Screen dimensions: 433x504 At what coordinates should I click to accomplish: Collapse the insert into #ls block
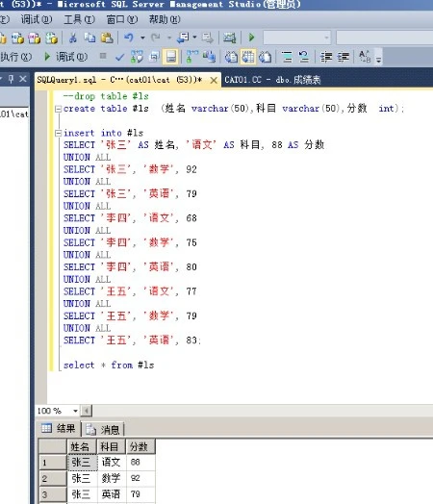tap(58, 133)
